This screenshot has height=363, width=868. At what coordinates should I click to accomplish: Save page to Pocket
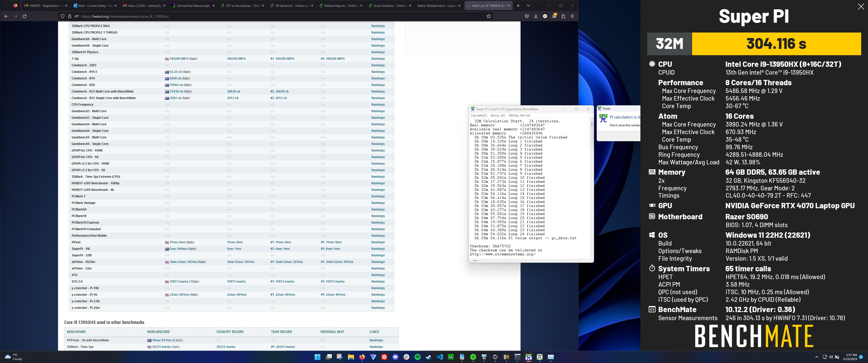pyautogui.click(x=527, y=16)
